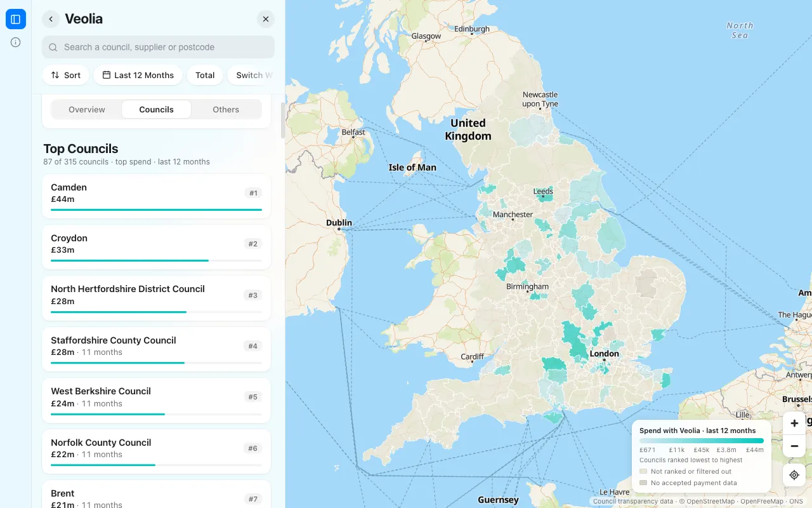
Task: Click the Leeds label on the map
Action: pyautogui.click(x=543, y=191)
